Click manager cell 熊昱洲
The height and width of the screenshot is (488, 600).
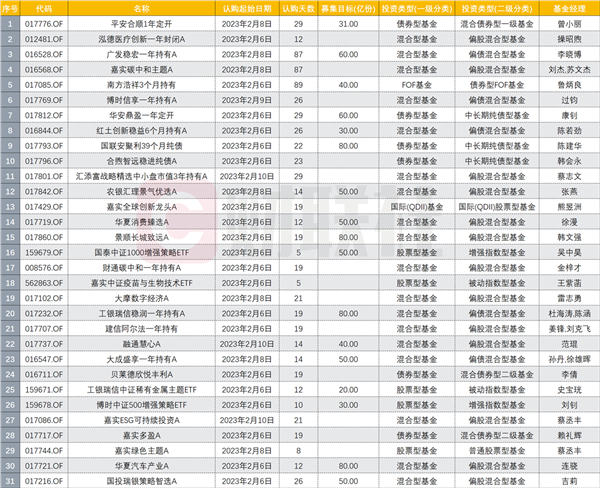569,207
